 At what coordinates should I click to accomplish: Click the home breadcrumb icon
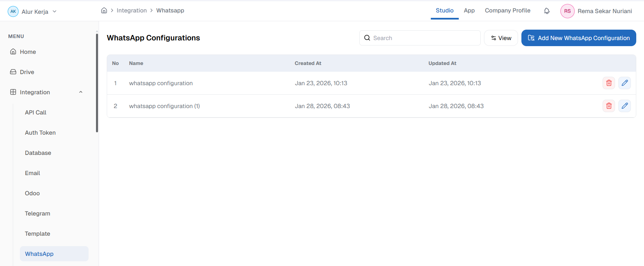coord(104,10)
